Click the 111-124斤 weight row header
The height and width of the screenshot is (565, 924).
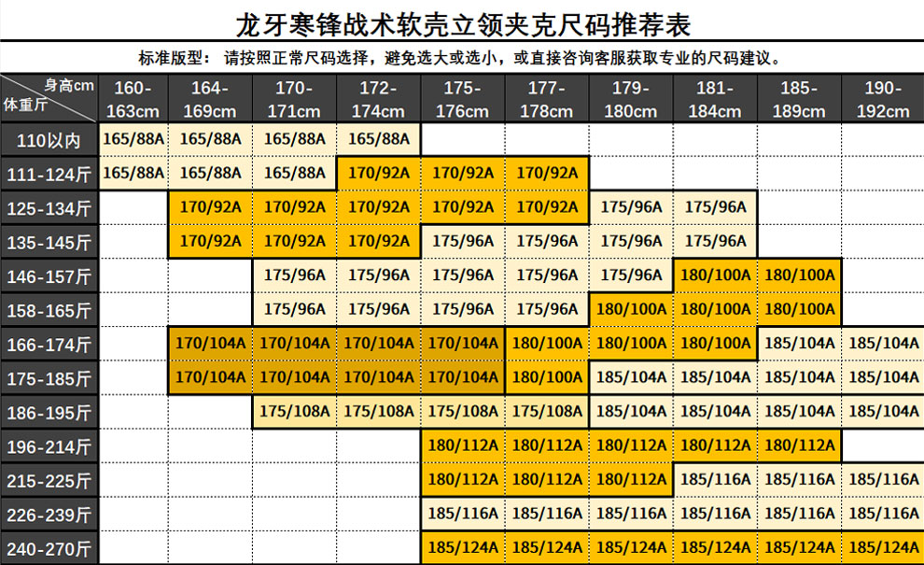click(x=49, y=174)
